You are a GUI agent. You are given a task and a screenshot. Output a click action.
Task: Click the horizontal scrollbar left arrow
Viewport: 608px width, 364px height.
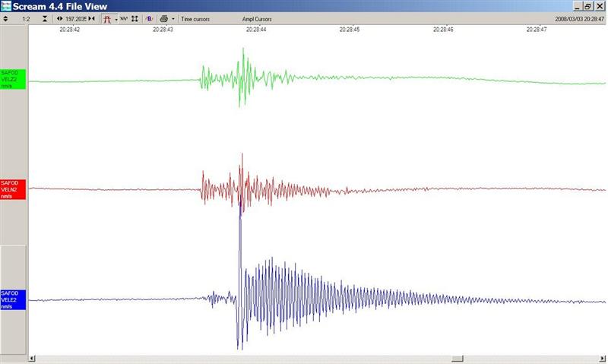pos(32,359)
